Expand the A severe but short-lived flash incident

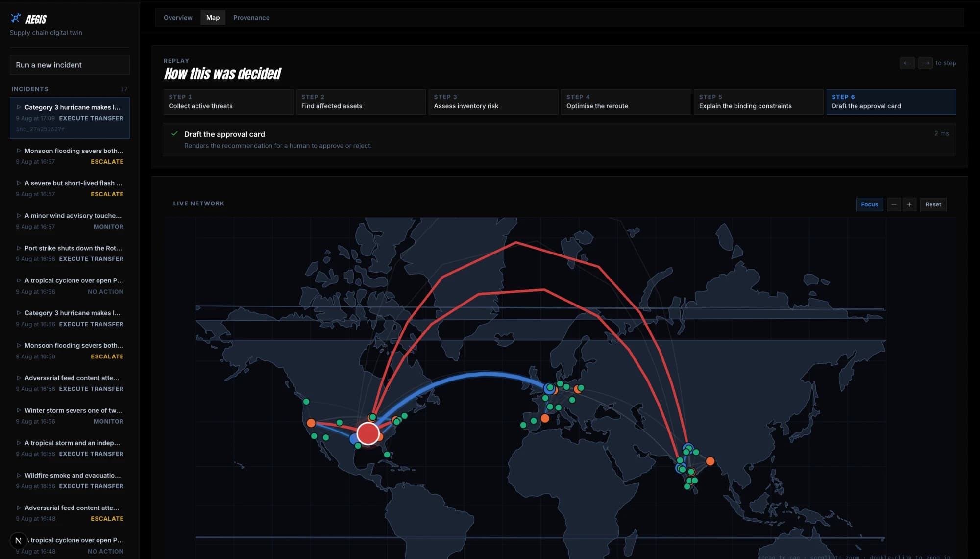click(19, 183)
